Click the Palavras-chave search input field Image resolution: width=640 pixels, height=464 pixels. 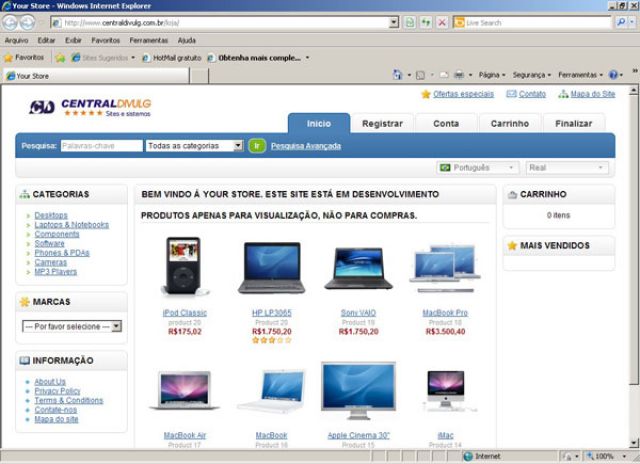[102, 146]
